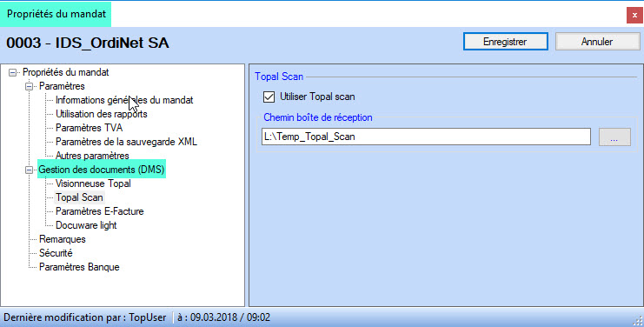Select Topal Scan tree item
This screenshot has height=327, width=644.
[x=79, y=197]
